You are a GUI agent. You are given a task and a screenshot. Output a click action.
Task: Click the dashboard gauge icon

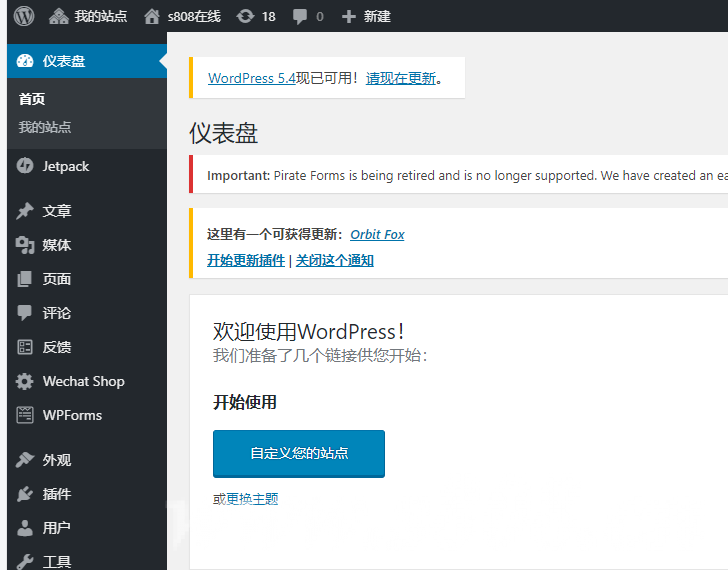[25, 61]
